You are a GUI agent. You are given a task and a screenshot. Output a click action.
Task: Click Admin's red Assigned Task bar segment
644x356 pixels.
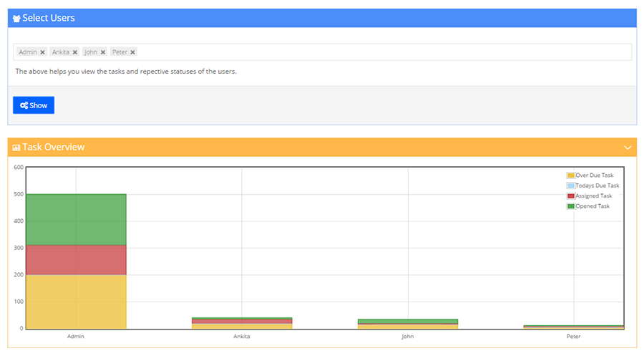(x=76, y=260)
